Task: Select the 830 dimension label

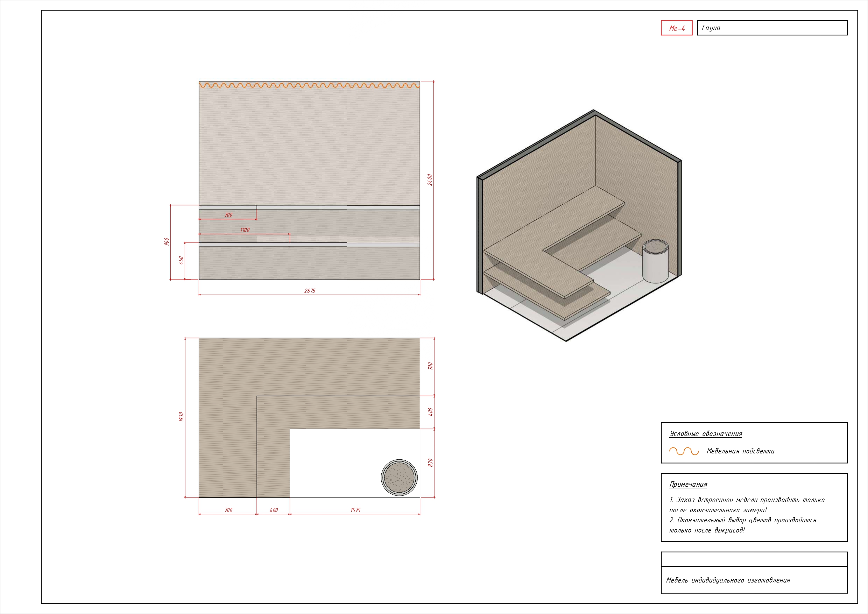Action: click(430, 463)
